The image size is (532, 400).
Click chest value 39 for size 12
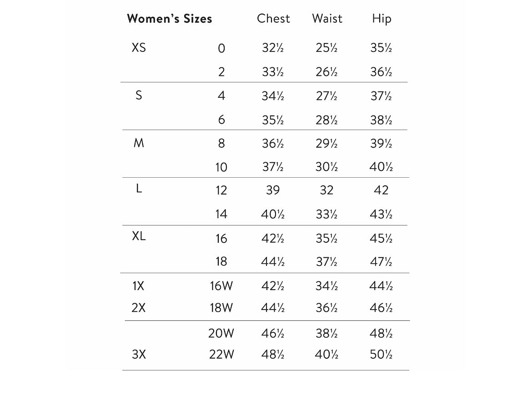[273, 190]
